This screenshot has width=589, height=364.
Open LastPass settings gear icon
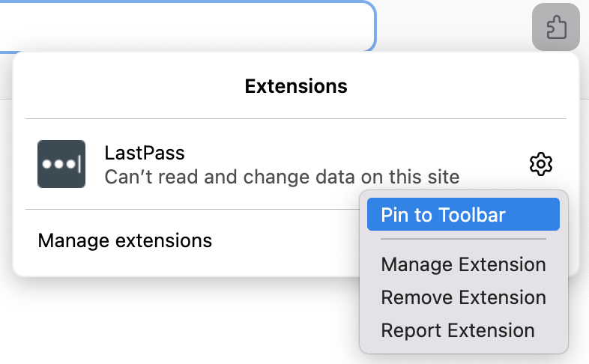pos(541,164)
